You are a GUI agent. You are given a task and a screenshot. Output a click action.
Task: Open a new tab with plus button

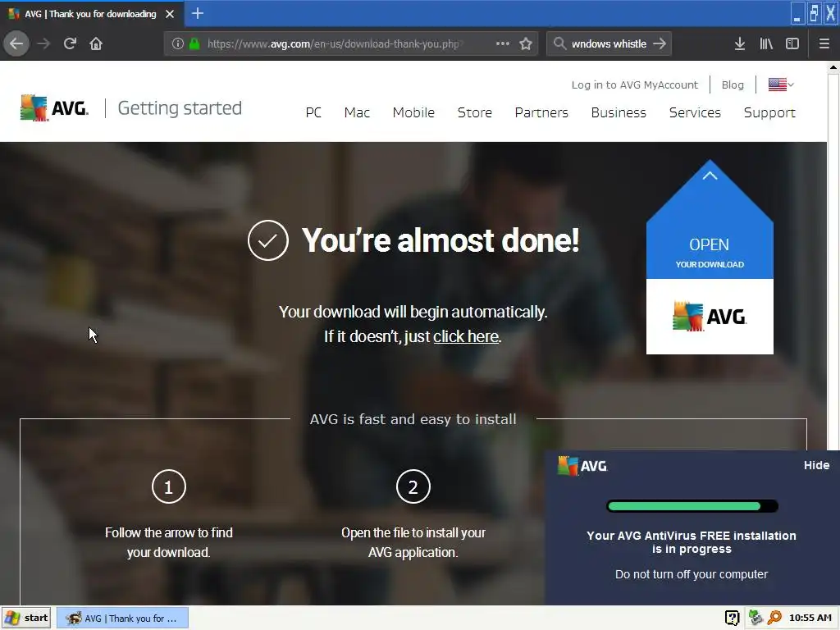(198, 13)
